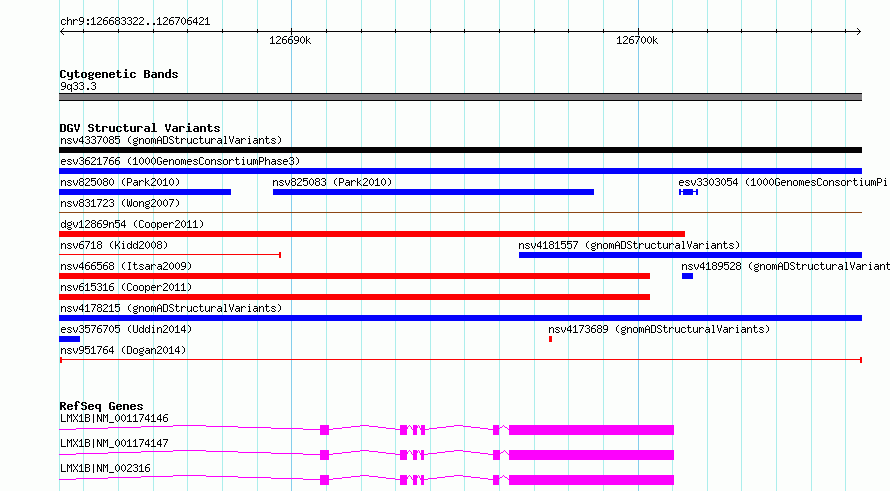Open variant label nsv831723 (Wong2007)
This screenshot has height=491, width=890.
coord(120,203)
